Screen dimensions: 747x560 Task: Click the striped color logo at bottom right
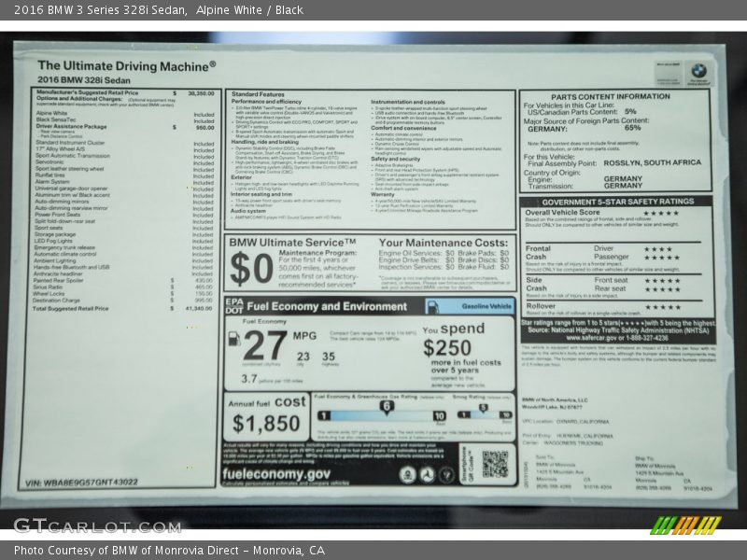click(x=685, y=525)
